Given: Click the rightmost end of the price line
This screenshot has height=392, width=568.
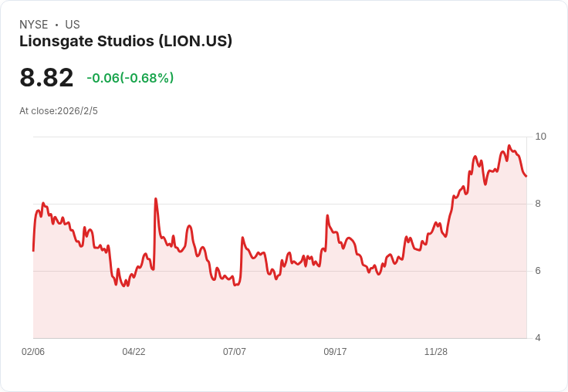Looking at the screenshot, I should point(526,177).
